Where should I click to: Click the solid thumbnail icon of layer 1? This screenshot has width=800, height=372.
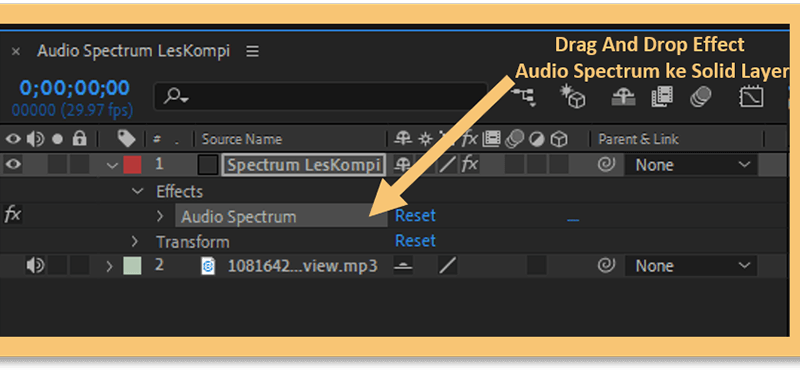pos(208,165)
